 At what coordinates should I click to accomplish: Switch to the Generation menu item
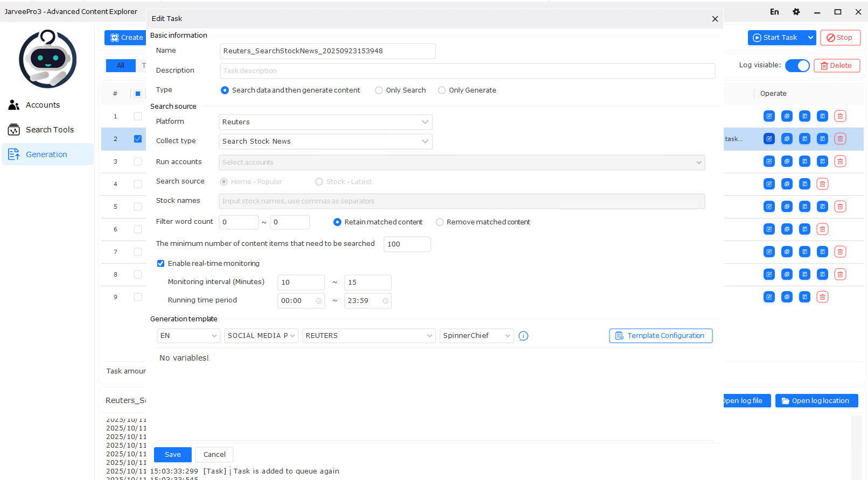click(x=46, y=154)
